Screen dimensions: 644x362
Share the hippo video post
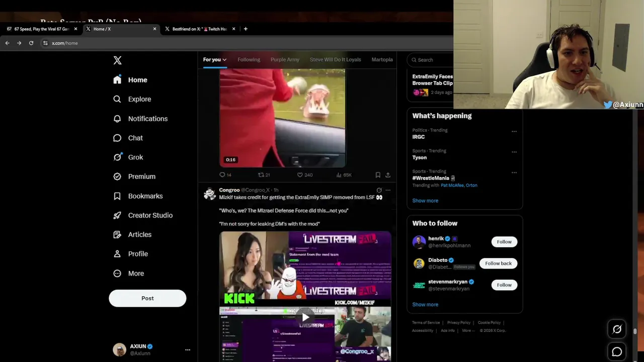(x=388, y=175)
